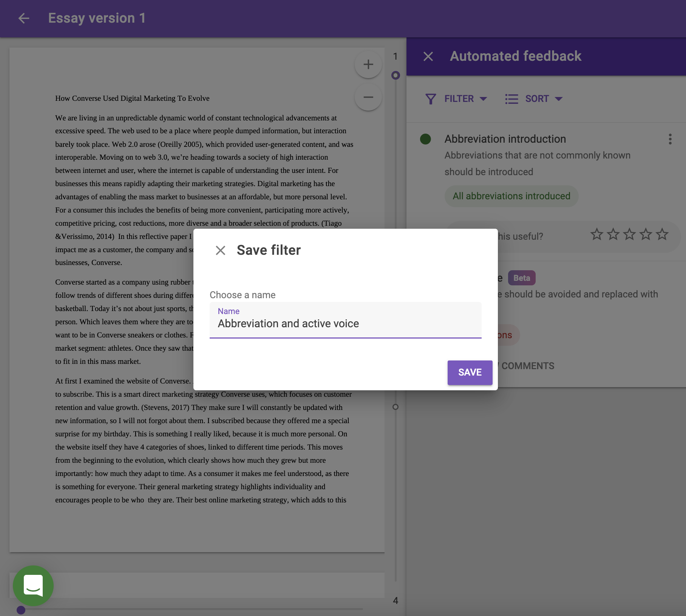Click the horizontal slider handle at bottom
This screenshot has width=686, height=616.
tap(21, 610)
